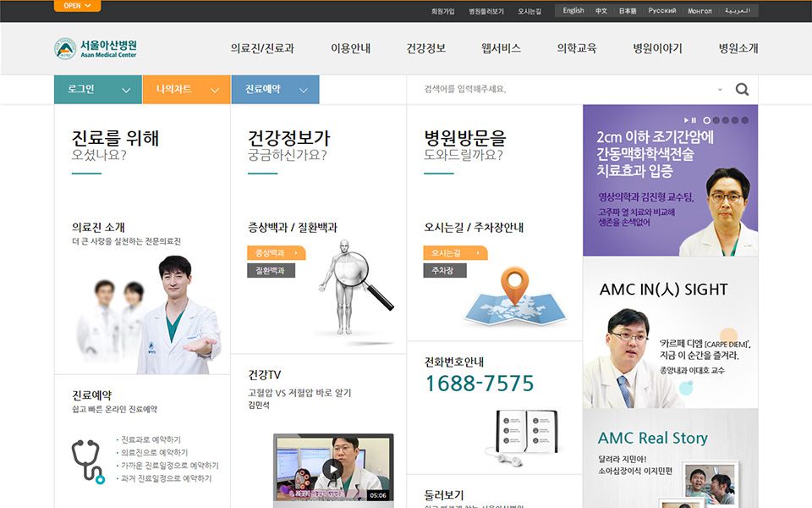The width and height of the screenshot is (812, 508).
Task: Click the orange 증상백과 button
Action: point(276,253)
